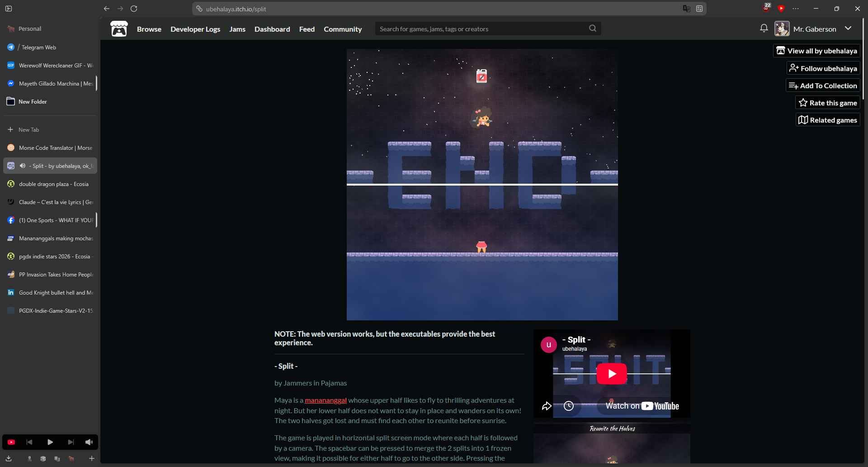868x467 pixels.
Task: Click Follow ubehalaya button
Action: click(x=823, y=68)
